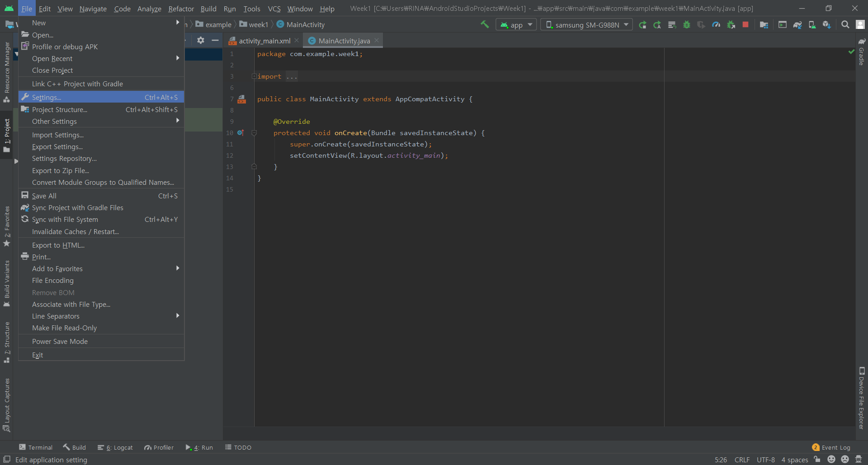Image resolution: width=868 pixels, height=465 pixels.
Task: Choose Project Structure... menu entry
Action: [101, 109]
